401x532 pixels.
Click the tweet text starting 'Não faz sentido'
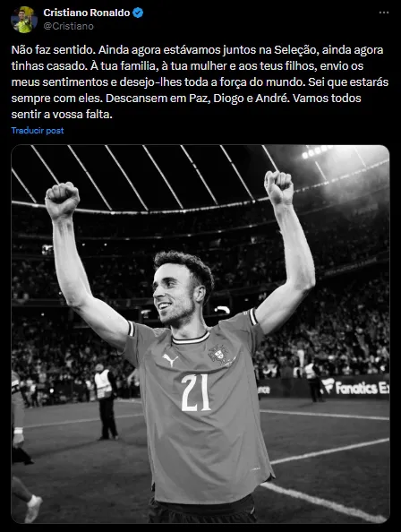click(200, 82)
